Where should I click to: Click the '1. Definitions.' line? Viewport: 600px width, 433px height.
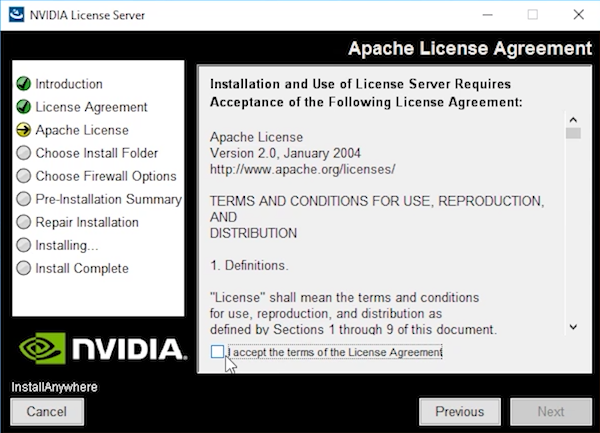click(249, 265)
